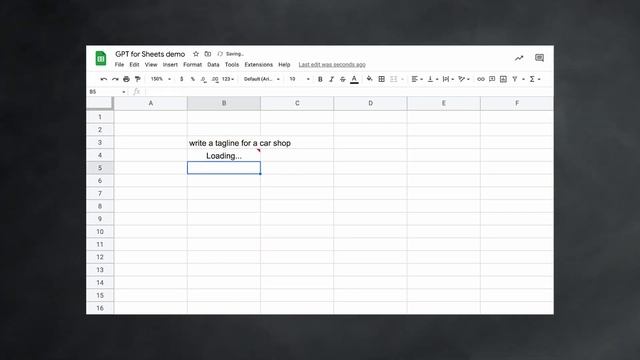Open the Google Sheets home logo
This screenshot has height=360, width=640.
(101, 58)
